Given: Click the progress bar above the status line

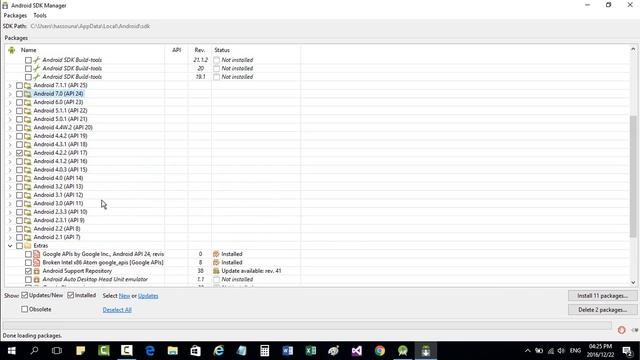Looking at the screenshot, I should [x=307, y=325].
